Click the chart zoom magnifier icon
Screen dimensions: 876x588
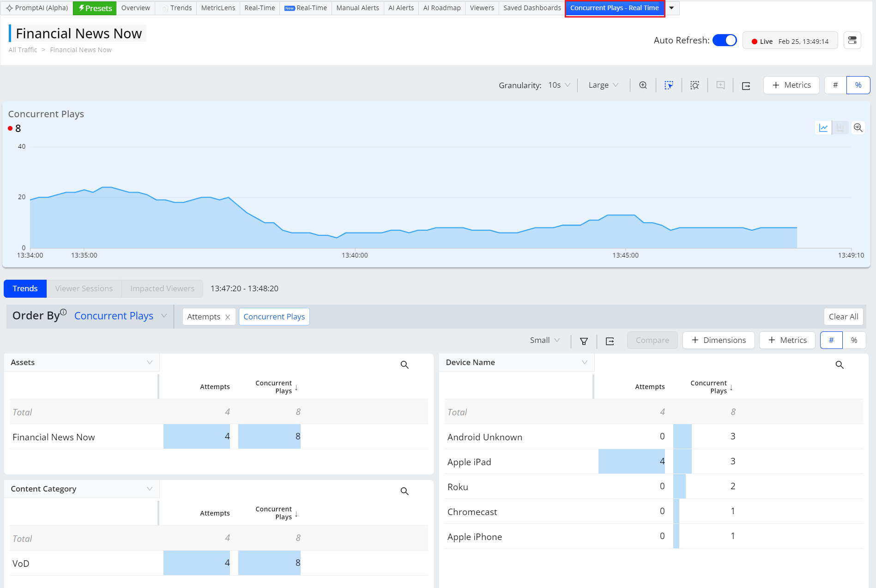[858, 128]
